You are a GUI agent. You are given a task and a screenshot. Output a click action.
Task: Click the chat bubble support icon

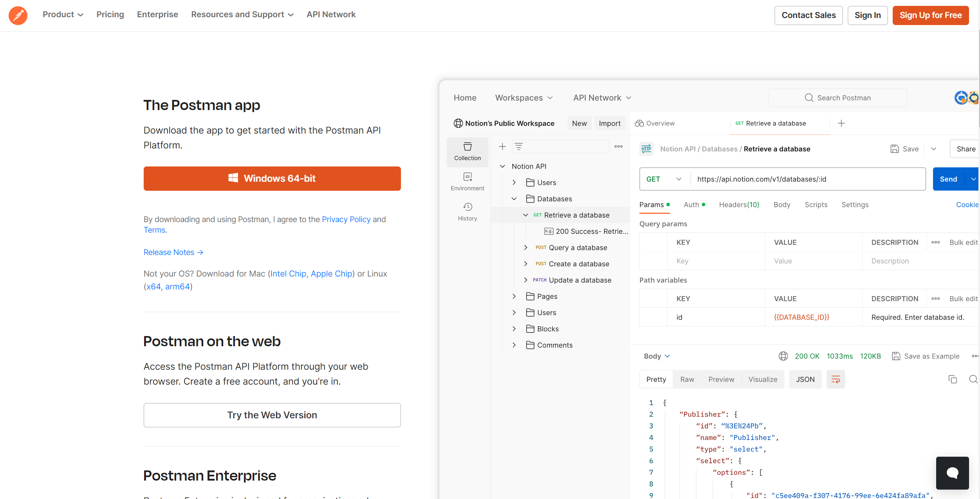[952, 473]
